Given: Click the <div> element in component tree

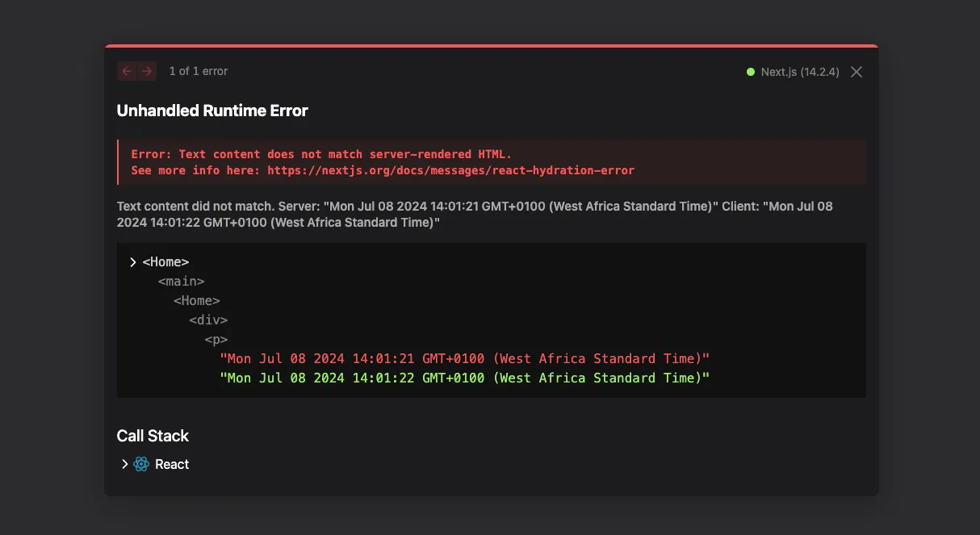Looking at the screenshot, I should [208, 320].
